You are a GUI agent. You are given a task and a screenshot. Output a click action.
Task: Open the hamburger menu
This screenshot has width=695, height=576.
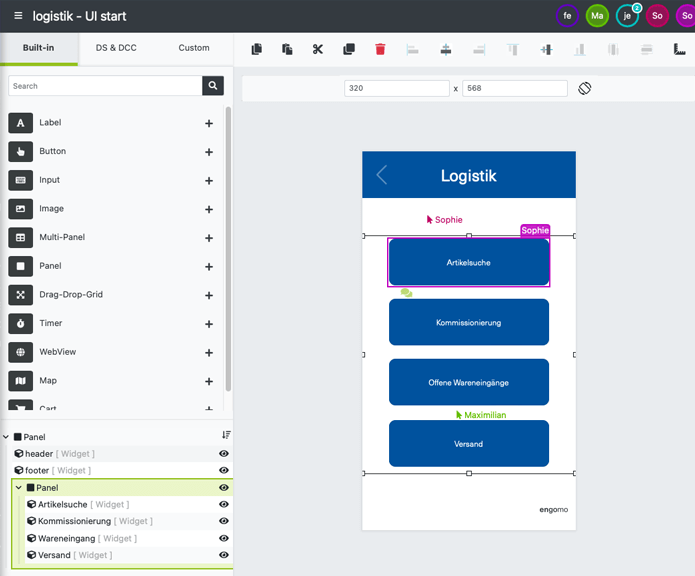pos(18,16)
